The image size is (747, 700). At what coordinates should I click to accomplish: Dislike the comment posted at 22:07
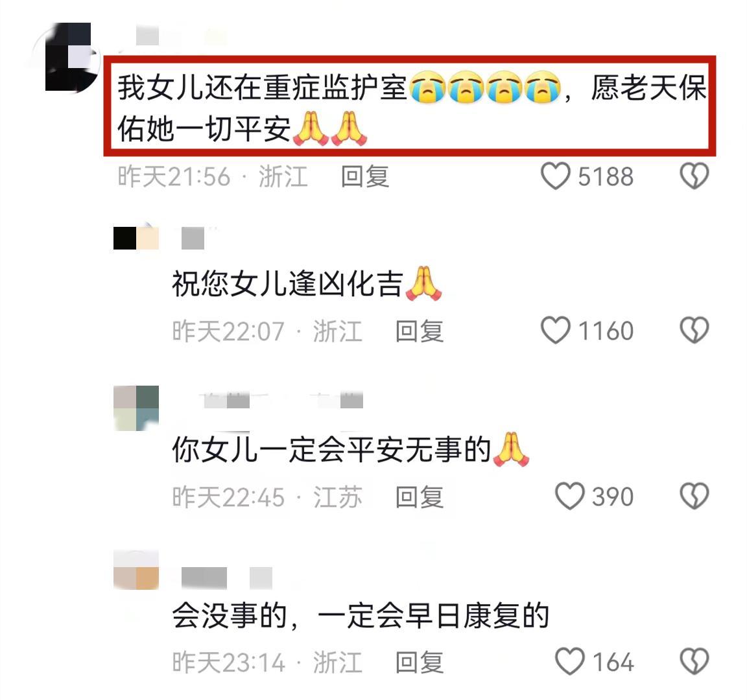pos(694,330)
